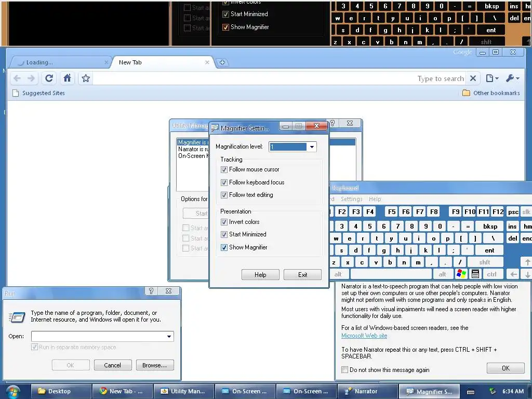Toggle Follow mouse cursor checkbox

pos(224,169)
